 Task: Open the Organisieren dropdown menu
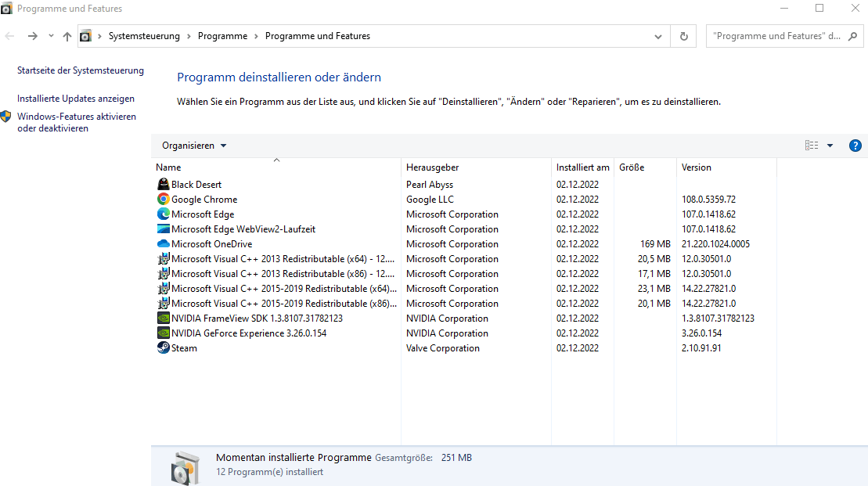click(194, 146)
